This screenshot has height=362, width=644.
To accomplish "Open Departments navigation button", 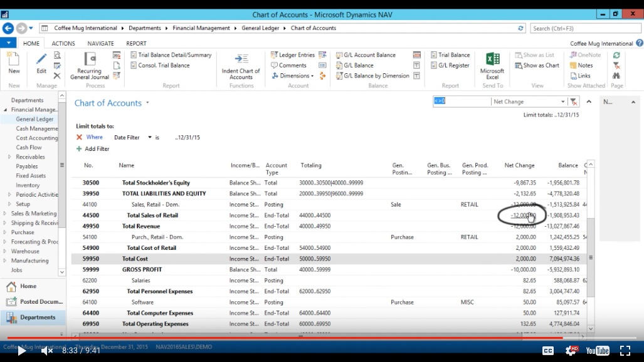I will pyautogui.click(x=33, y=318).
